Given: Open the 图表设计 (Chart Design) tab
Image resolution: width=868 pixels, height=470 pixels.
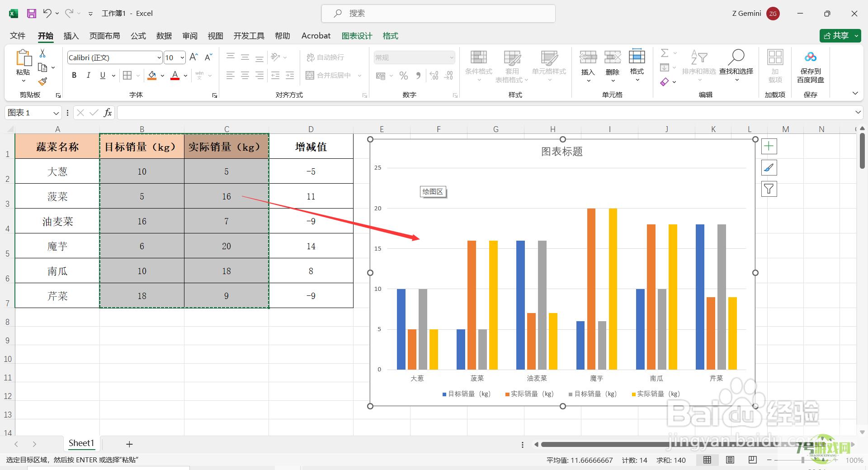Looking at the screenshot, I should (x=357, y=36).
